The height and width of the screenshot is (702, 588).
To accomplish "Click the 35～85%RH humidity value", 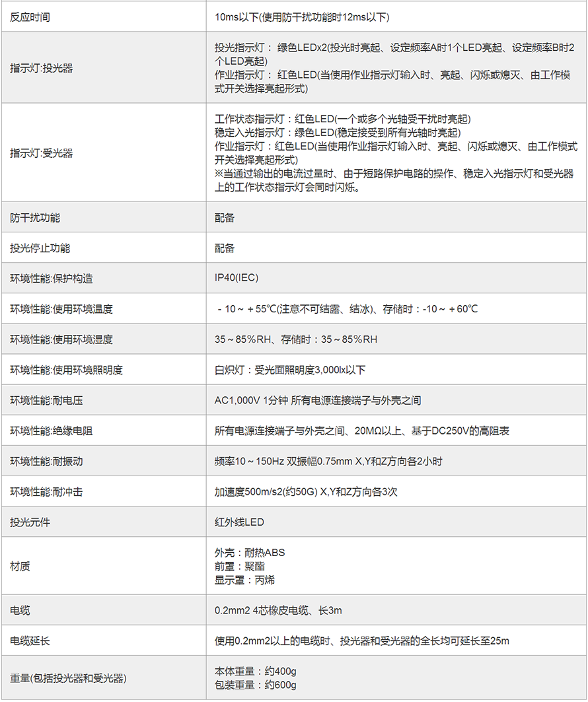I will 296,339.
